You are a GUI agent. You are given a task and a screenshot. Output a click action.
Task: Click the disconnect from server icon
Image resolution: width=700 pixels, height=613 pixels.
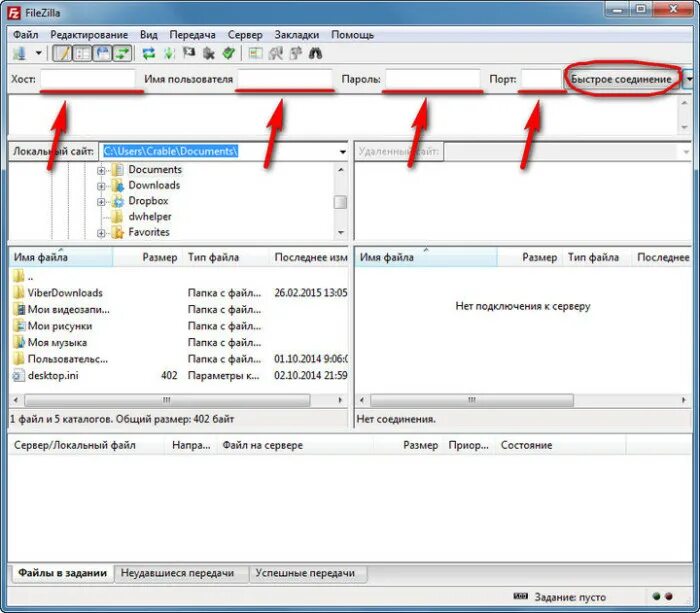[209, 54]
